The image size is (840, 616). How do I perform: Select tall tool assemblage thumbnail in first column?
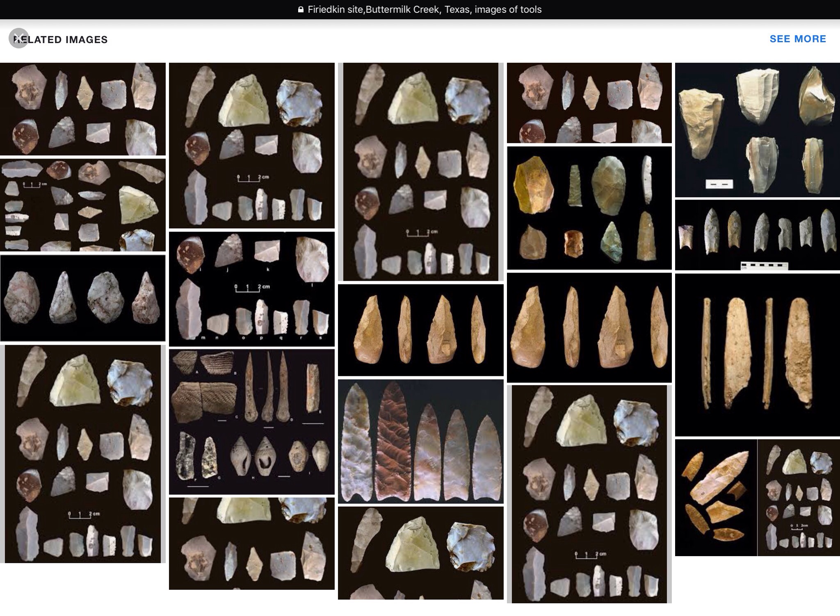(82, 454)
